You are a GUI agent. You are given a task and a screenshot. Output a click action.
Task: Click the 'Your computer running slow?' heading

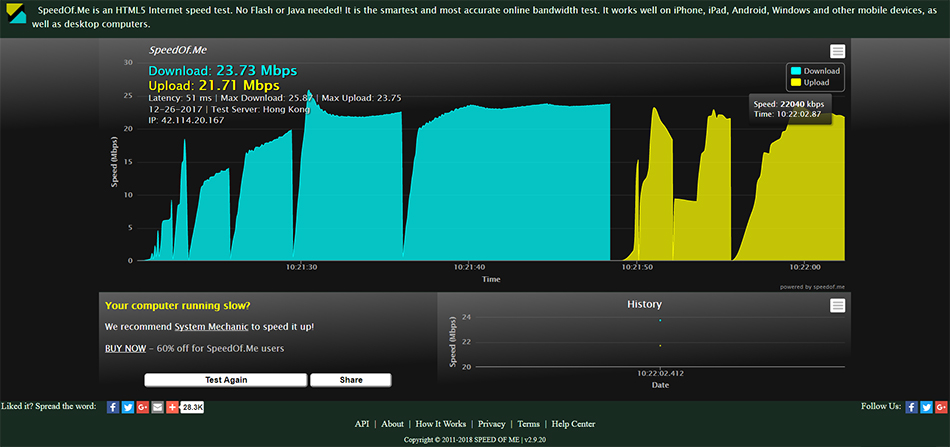tap(178, 305)
